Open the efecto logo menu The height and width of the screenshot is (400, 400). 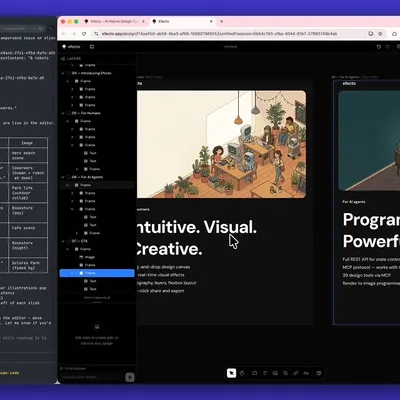coord(71,47)
